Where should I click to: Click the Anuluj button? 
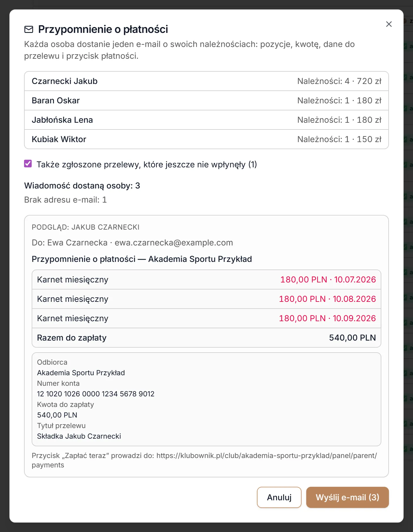pos(279,497)
